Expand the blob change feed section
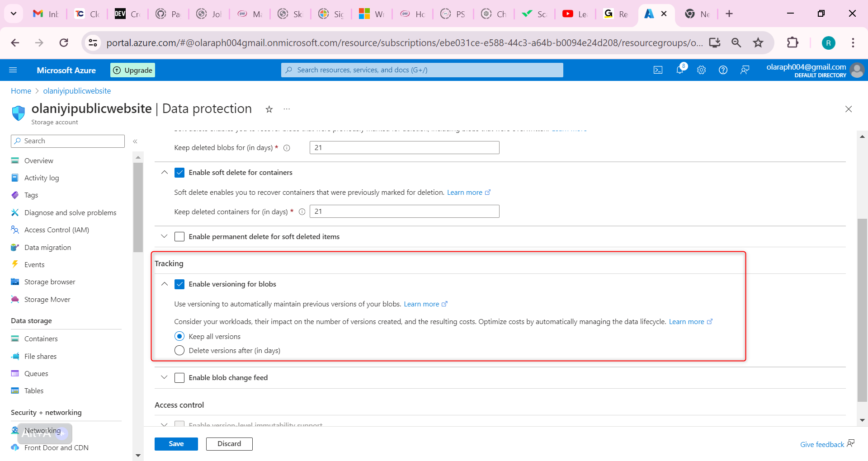This screenshot has height=461, width=868. [164, 377]
